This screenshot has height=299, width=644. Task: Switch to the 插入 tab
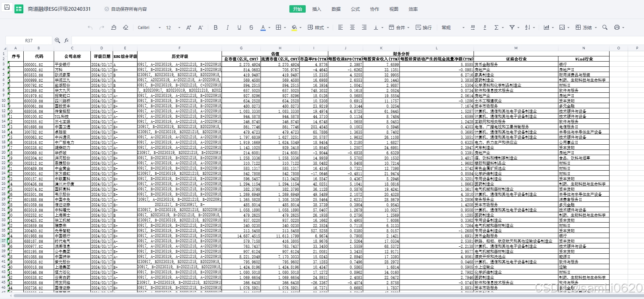click(x=317, y=9)
